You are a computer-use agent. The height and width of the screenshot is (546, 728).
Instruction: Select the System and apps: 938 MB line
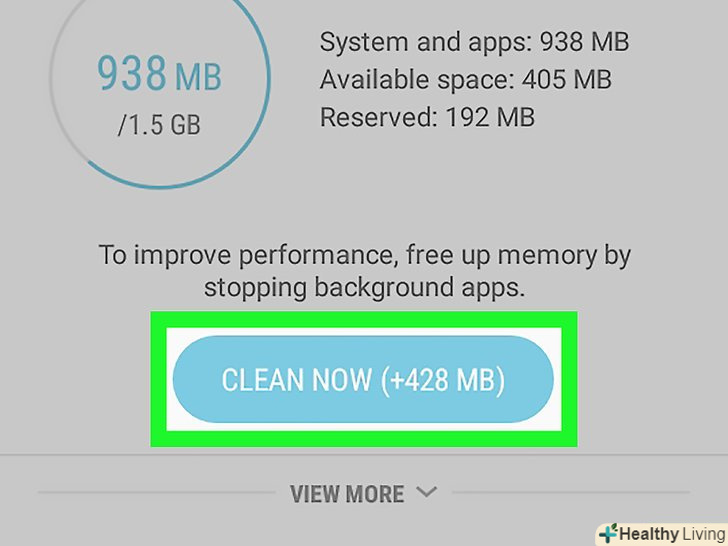coord(474,42)
